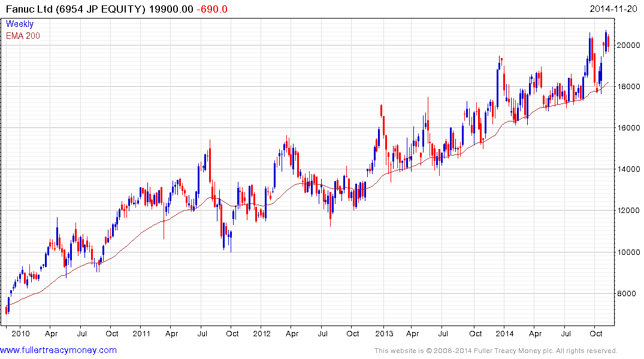Select the chart title 'Fanuc Ltd (6954 JP EQUITY)'

tap(75, 9)
